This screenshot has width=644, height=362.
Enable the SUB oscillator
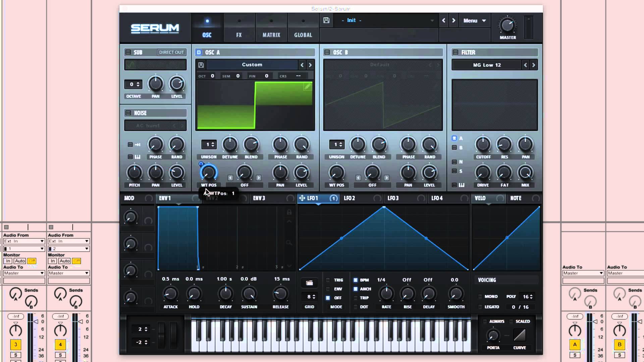(128, 52)
